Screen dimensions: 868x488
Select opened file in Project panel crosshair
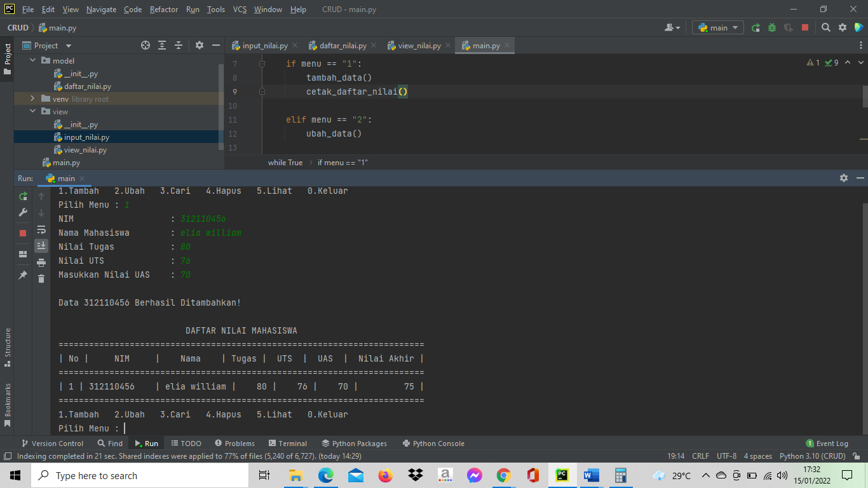146,45
